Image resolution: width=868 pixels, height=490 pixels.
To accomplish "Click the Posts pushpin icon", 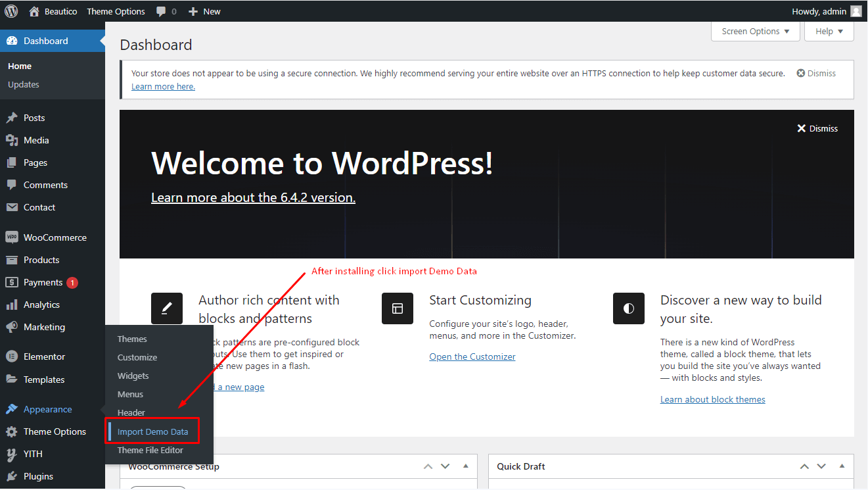I will coord(12,118).
